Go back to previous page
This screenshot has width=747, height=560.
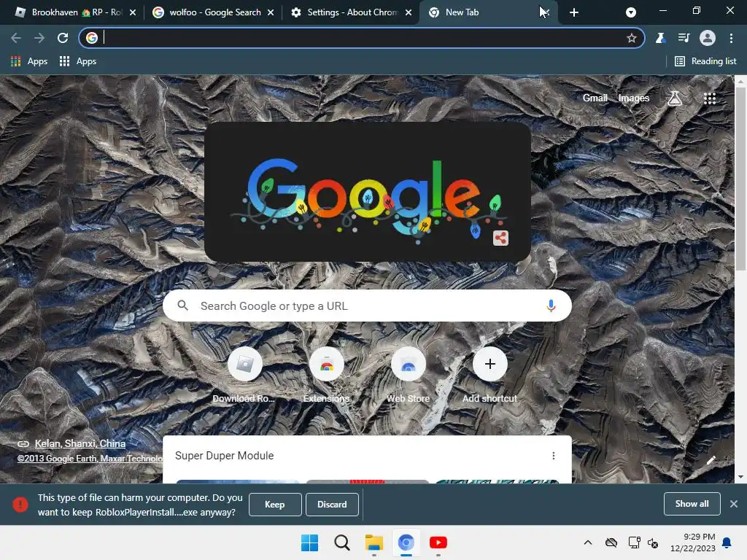pyautogui.click(x=16, y=38)
